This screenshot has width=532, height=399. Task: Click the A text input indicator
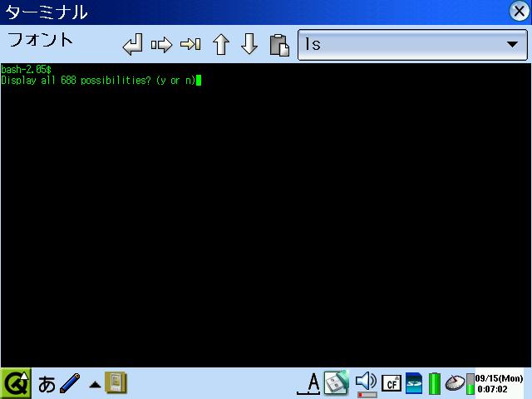click(x=308, y=384)
